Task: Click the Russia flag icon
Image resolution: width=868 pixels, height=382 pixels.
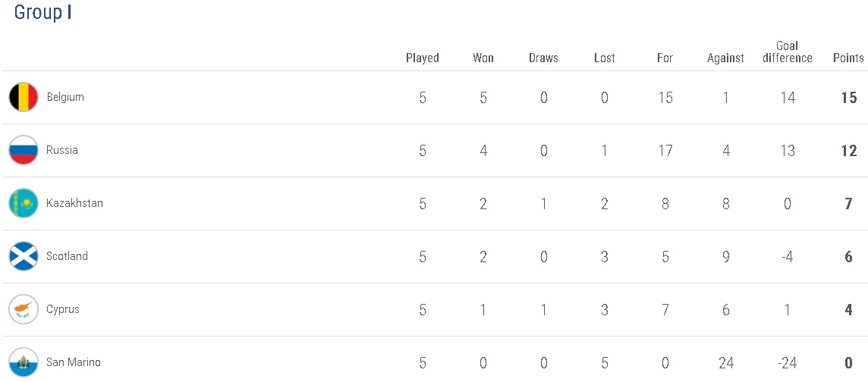Action: (24, 150)
